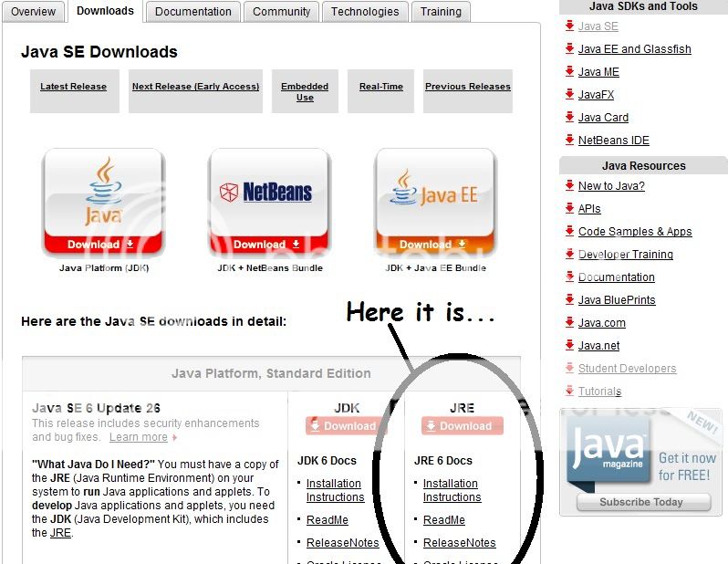Image resolution: width=728 pixels, height=564 pixels.
Task: Open the JRE ReleaseNotes link
Action: click(459, 543)
